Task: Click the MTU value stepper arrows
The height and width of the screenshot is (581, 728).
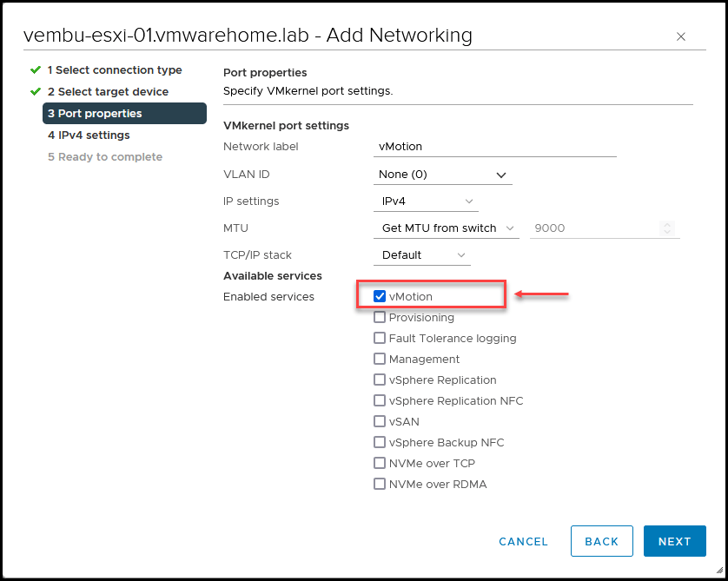Action: pyautogui.click(x=667, y=228)
